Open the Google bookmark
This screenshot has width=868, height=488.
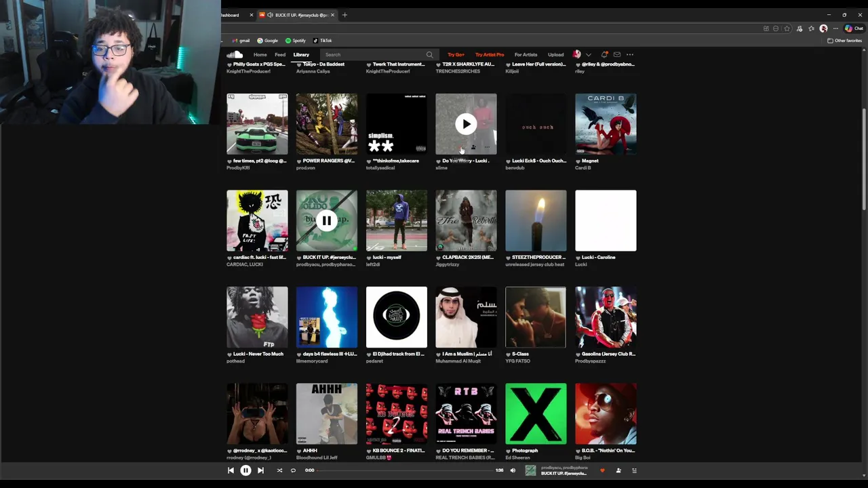click(x=268, y=41)
